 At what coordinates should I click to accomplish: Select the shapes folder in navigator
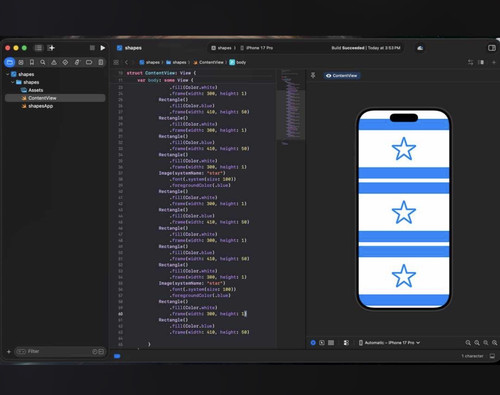point(28,82)
